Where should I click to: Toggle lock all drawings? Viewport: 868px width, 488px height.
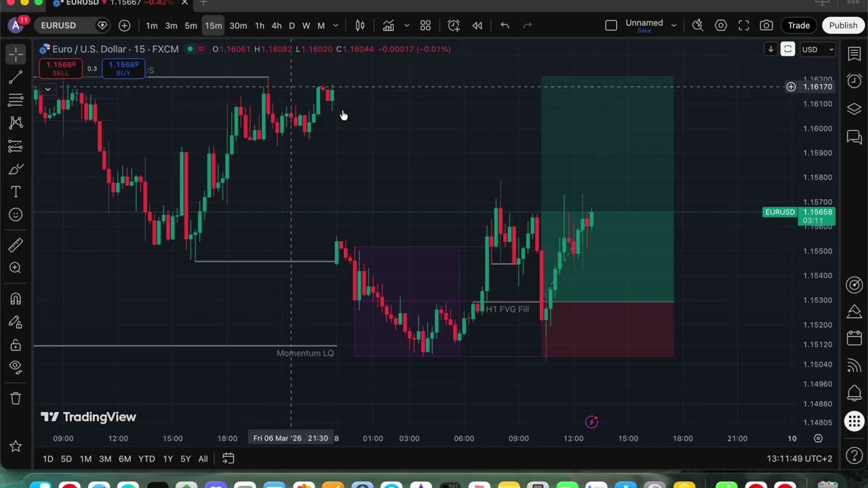[16, 346]
